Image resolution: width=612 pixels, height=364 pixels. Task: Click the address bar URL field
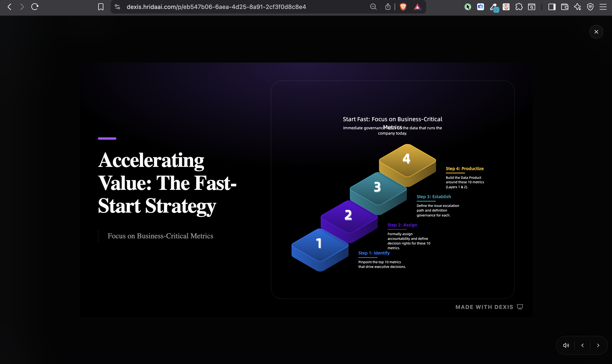click(x=216, y=7)
